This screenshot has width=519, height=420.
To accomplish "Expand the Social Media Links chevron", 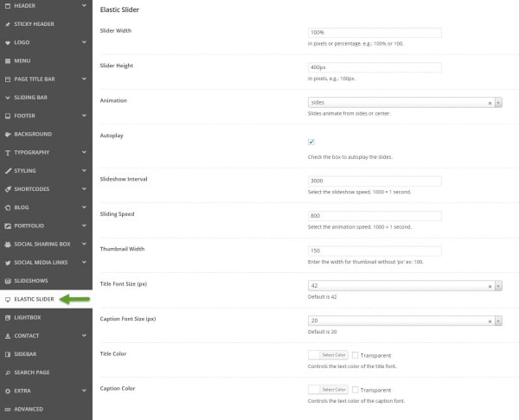I will click(84, 262).
